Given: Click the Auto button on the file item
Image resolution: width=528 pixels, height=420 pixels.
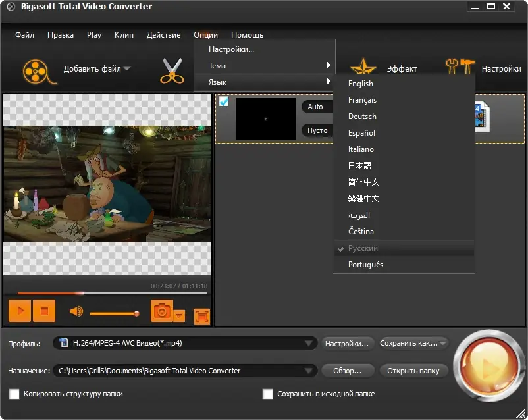Looking at the screenshot, I should (317, 107).
